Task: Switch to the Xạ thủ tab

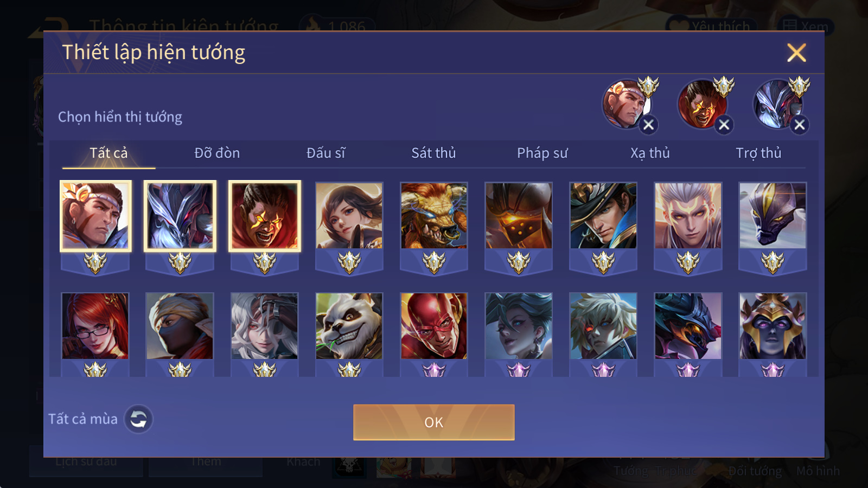Action: (x=650, y=153)
